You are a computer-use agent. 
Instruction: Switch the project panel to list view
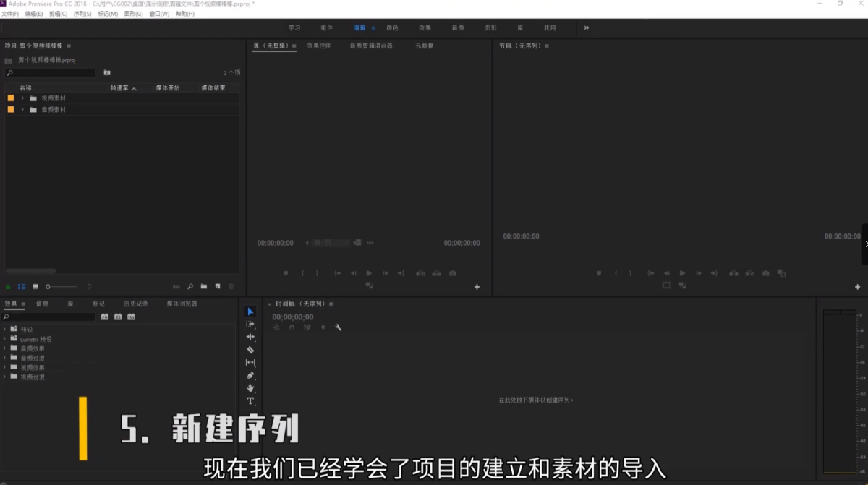[22, 287]
